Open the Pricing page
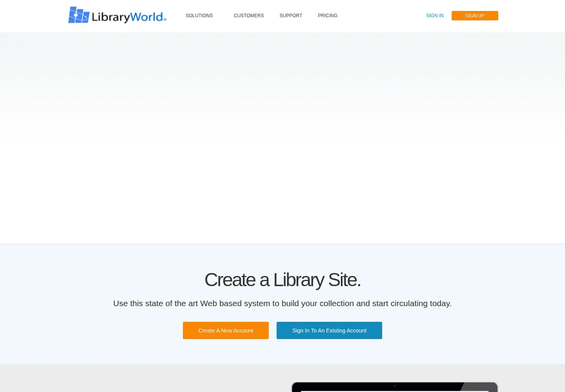 [x=328, y=16]
